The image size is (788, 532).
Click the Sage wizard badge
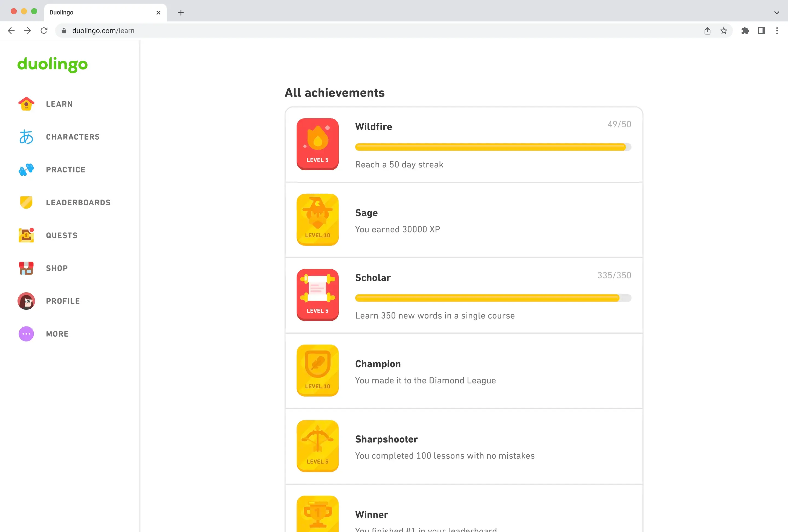[317, 219]
